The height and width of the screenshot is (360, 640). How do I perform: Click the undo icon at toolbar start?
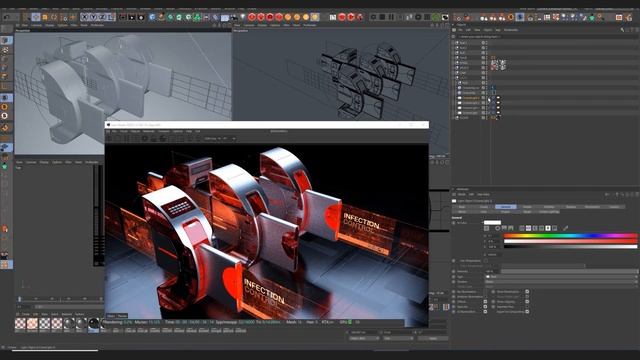pos(7,17)
